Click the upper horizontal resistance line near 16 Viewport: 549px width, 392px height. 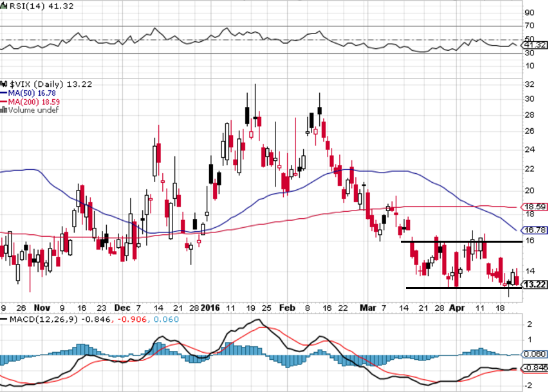pyautogui.click(x=461, y=241)
